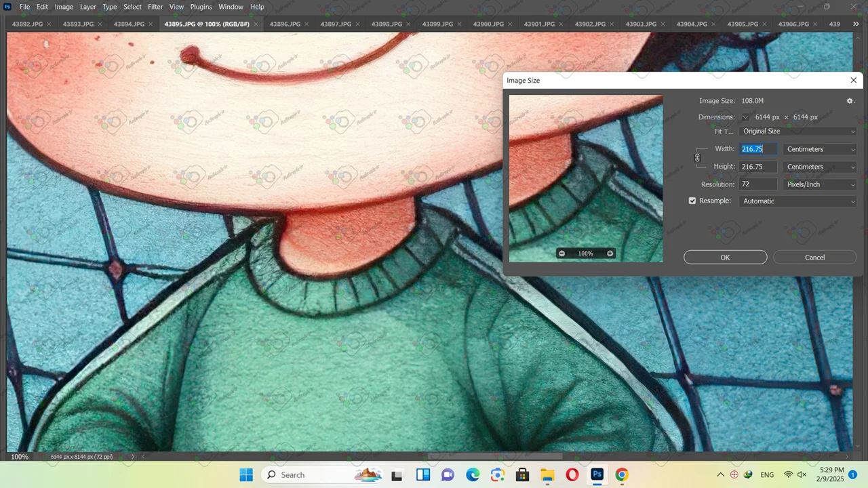Open the Width units Centimeters dropdown

pos(820,149)
